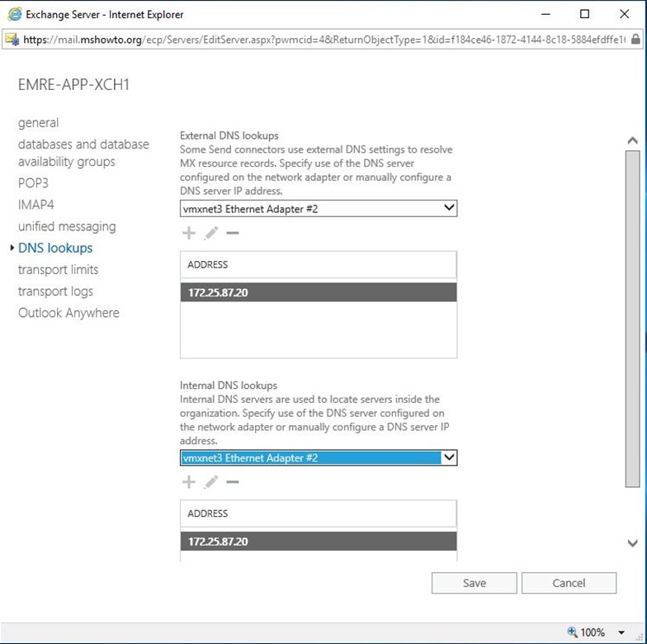
Task: Close the Exchange Server window
Action: coord(624,15)
